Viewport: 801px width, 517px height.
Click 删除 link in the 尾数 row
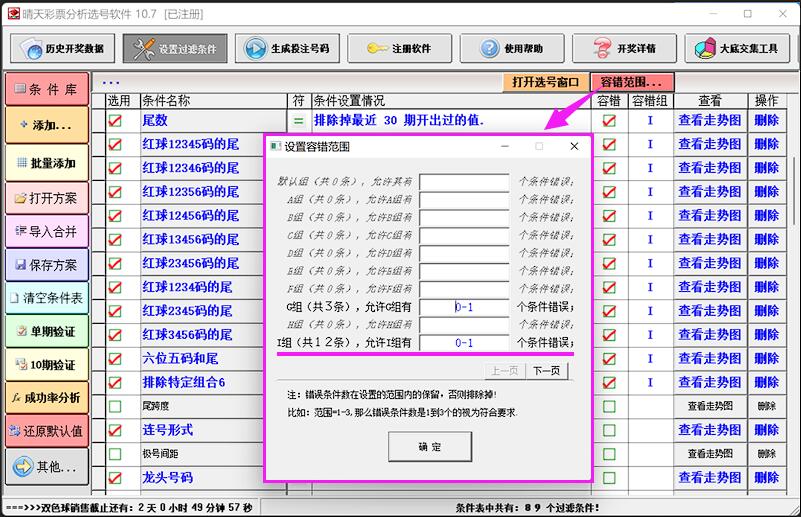pyautogui.click(x=766, y=121)
